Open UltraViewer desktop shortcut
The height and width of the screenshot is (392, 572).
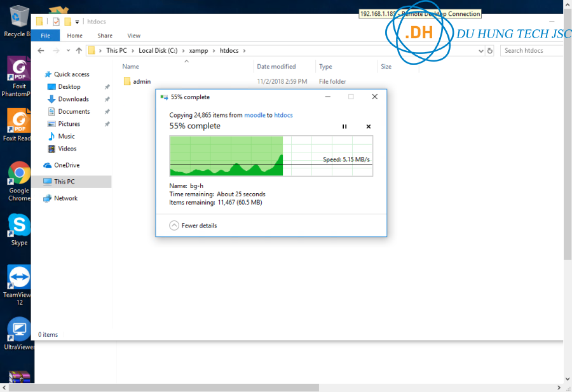(x=19, y=330)
